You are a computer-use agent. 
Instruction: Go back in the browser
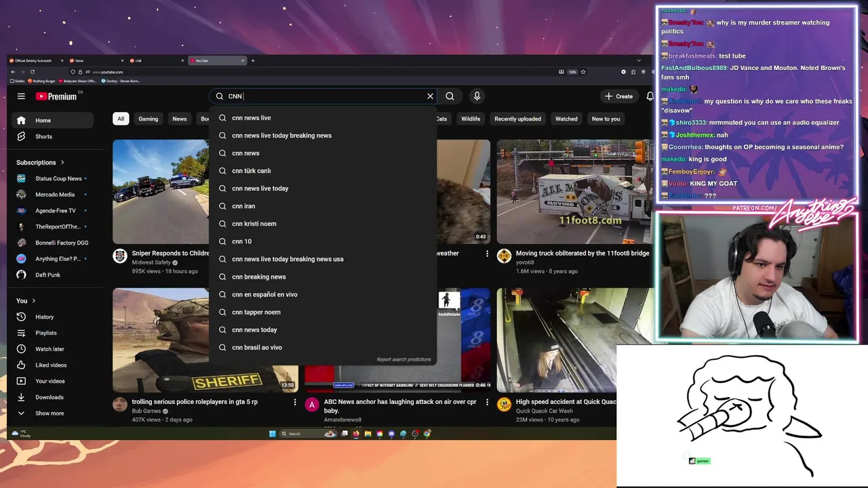13,72
